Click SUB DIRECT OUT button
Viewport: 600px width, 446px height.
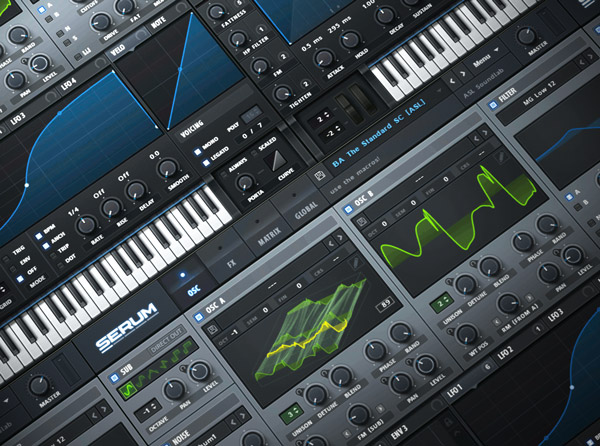[x=166, y=340]
